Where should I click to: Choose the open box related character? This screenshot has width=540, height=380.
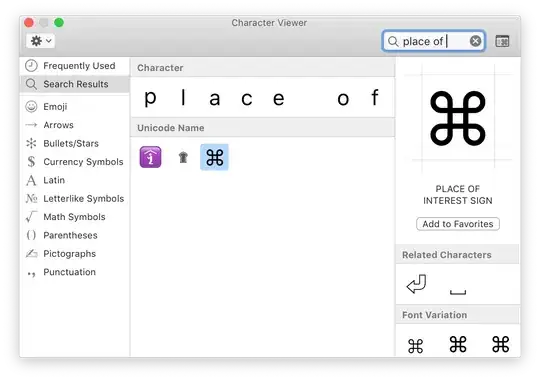tap(458, 292)
